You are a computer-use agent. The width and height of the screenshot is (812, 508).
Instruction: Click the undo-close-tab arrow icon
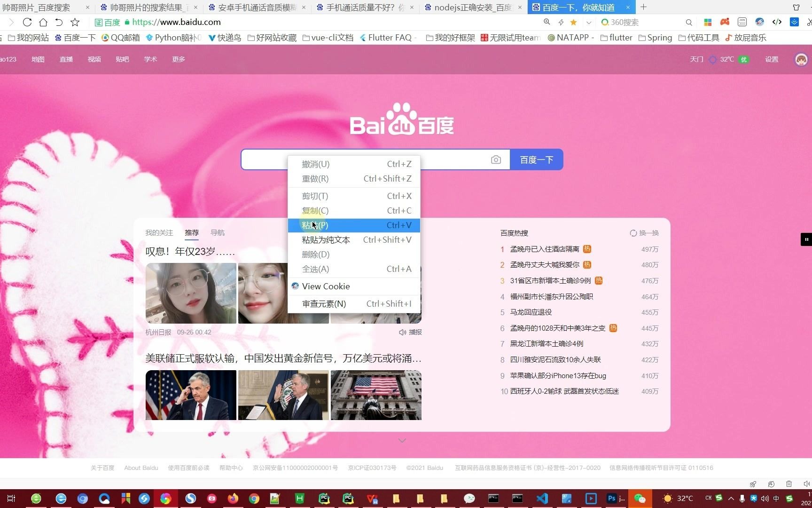click(x=59, y=22)
